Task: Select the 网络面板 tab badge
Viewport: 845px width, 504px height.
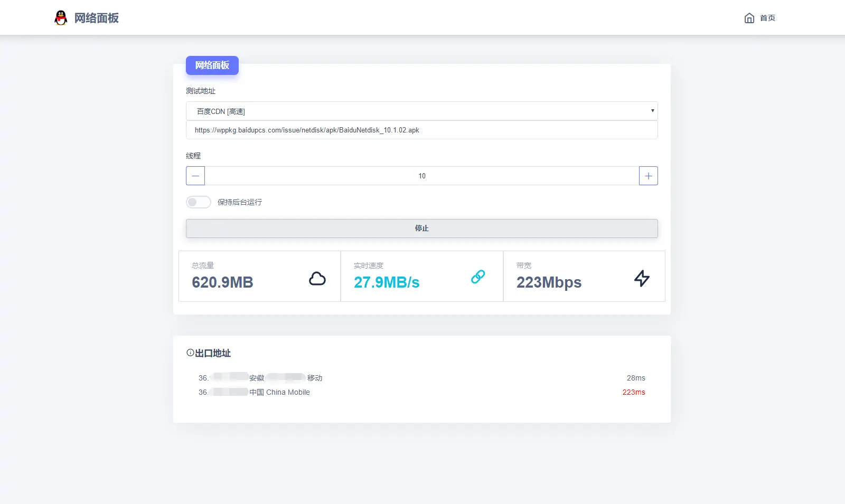Action: tap(212, 65)
